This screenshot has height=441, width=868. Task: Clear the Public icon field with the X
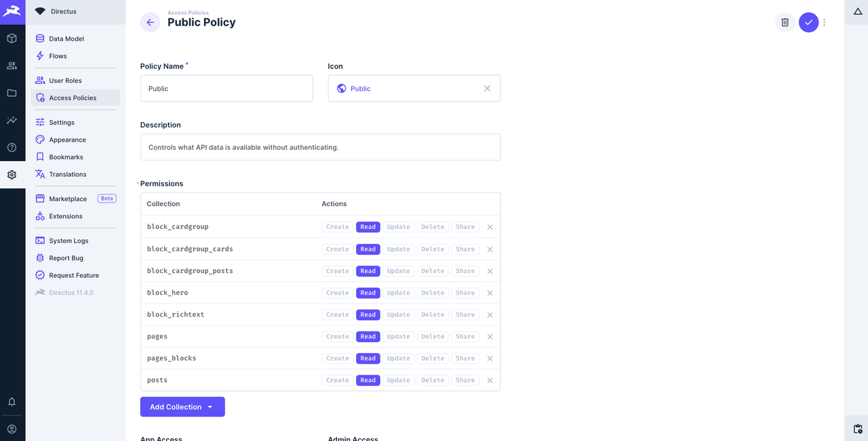487,88
